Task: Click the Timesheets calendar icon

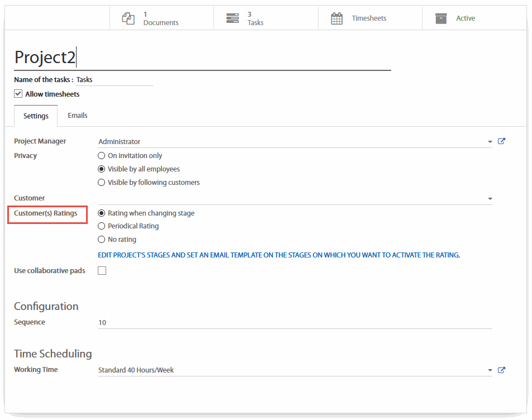Action: (337, 18)
